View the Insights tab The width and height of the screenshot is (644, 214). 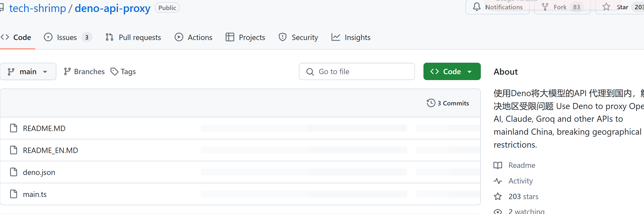357,38
